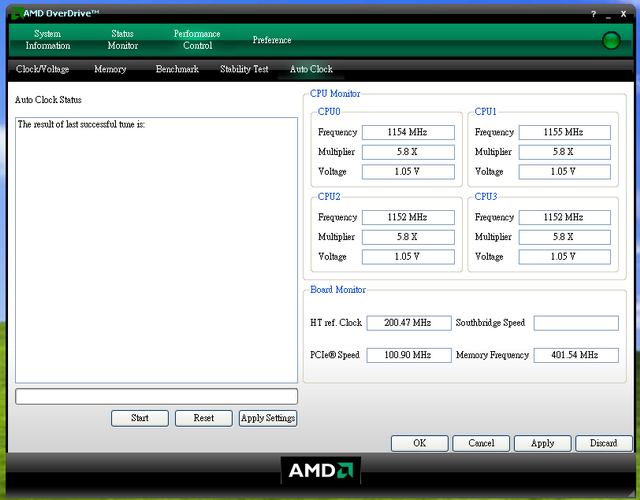Click the CPU0 Frequency field 1154 MHz
640x500 pixels.
click(x=408, y=132)
